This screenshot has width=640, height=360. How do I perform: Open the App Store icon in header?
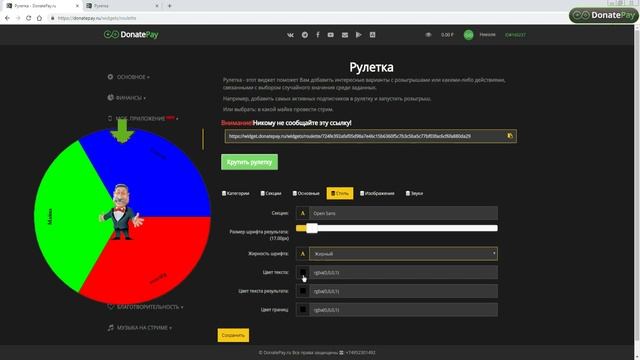[372, 35]
